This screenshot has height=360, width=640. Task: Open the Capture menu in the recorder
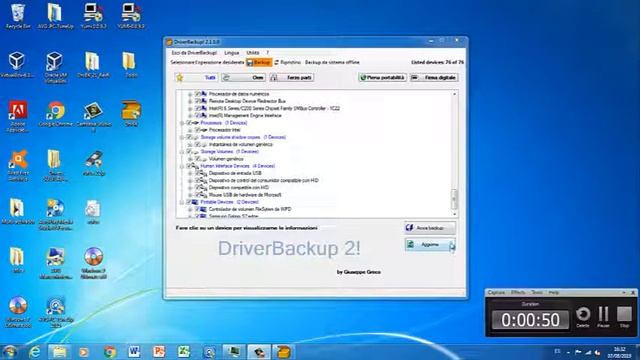pyautogui.click(x=496, y=293)
